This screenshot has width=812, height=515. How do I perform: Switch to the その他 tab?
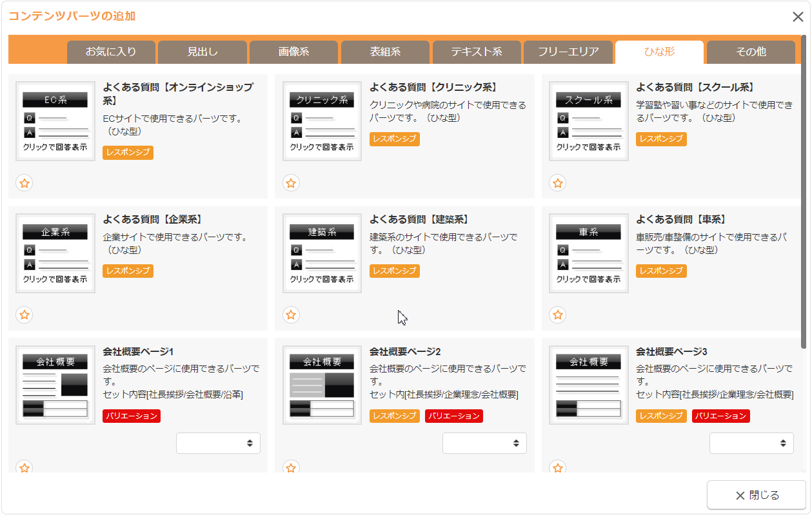tap(751, 52)
